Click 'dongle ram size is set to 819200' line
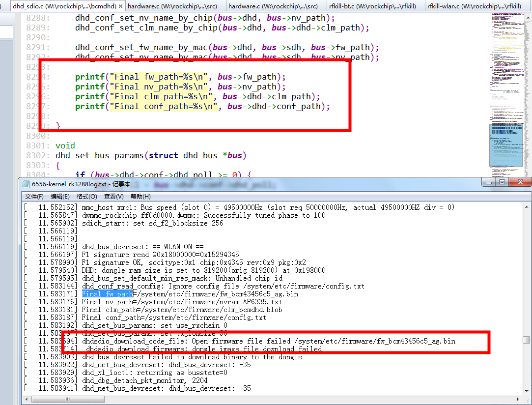This screenshot has height=405, width=532. tap(203, 270)
